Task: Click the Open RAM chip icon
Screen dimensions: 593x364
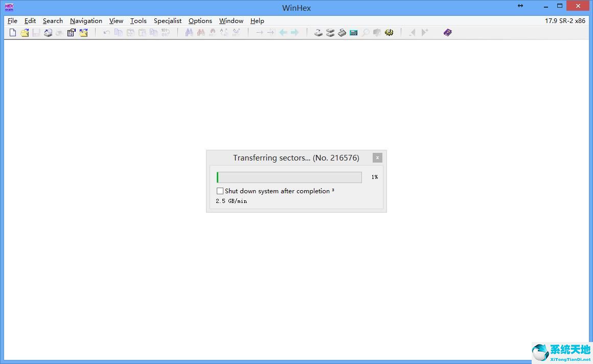Action: click(342, 33)
